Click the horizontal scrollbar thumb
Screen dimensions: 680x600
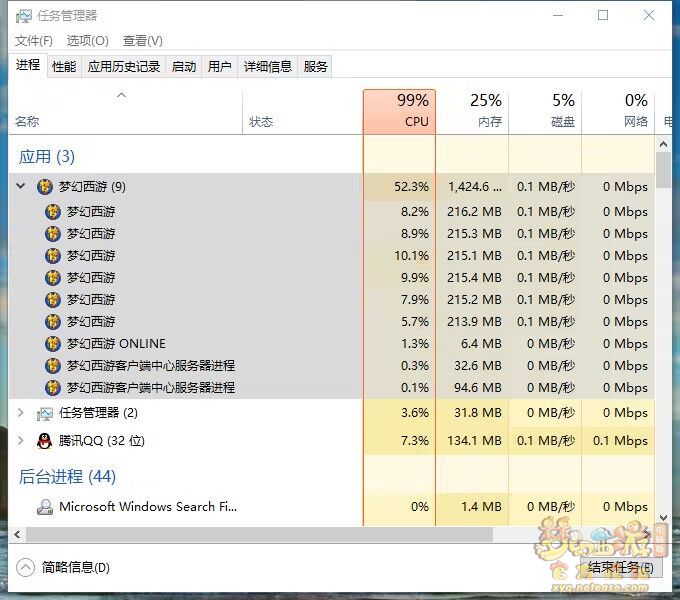[259, 534]
